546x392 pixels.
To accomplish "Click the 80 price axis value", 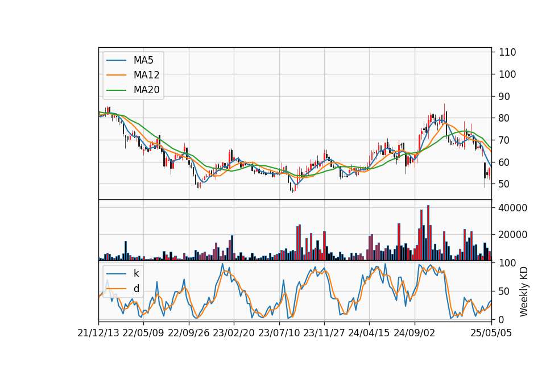I will tap(504, 118).
